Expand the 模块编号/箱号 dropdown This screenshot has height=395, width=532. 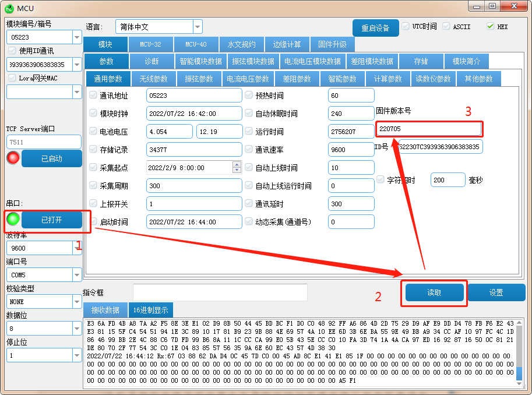pyautogui.click(x=77, y=37)
